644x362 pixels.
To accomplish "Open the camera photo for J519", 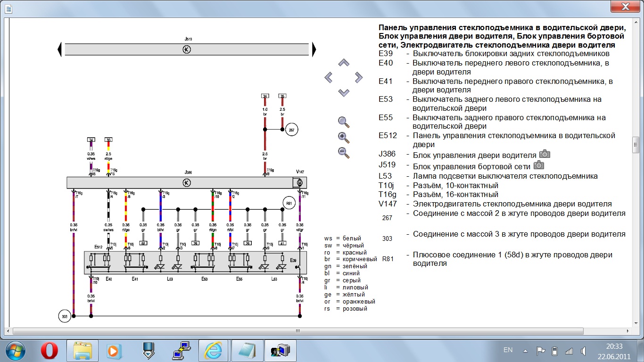I will coord(539,165).
